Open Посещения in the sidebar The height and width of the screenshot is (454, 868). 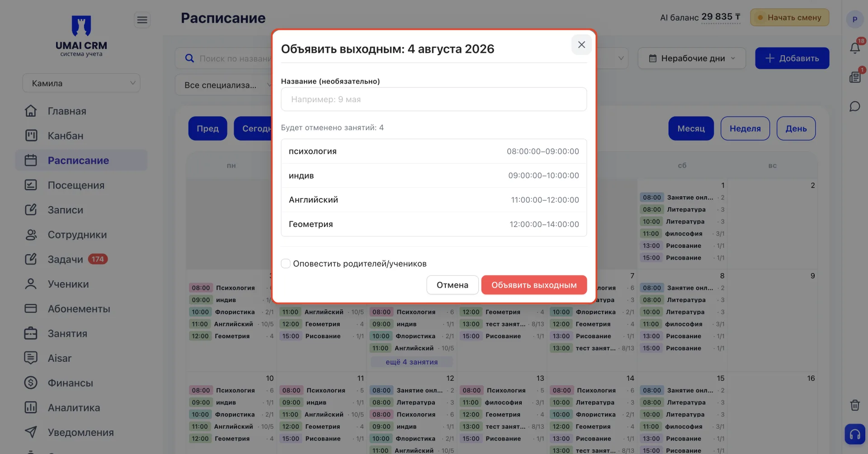(76, 185)
